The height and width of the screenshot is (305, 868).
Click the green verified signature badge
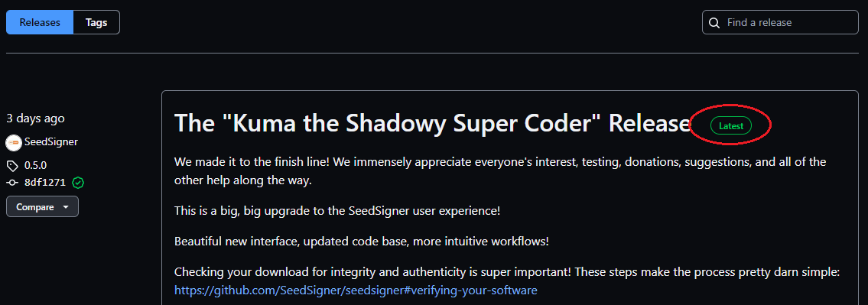click(78, 182)
